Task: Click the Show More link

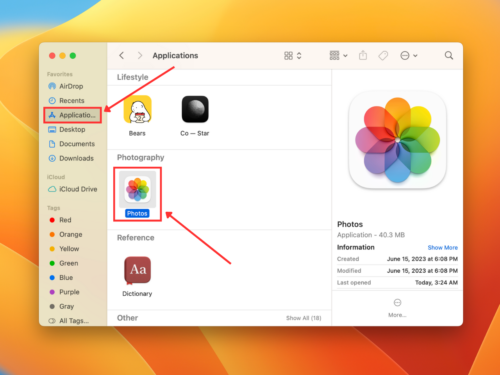Action: pos(443,248)
